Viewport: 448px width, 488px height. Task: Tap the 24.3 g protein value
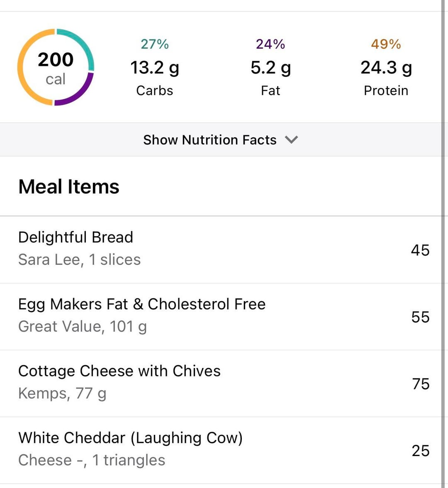point(386,68)
